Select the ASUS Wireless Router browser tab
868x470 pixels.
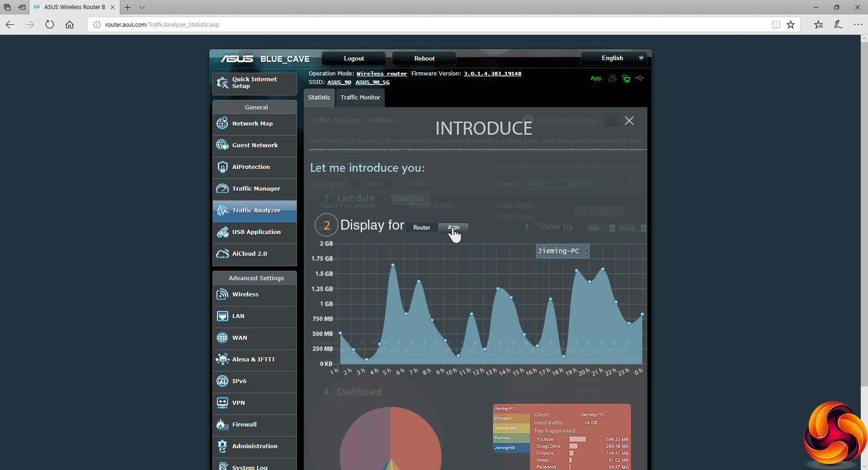coord(75,7)
